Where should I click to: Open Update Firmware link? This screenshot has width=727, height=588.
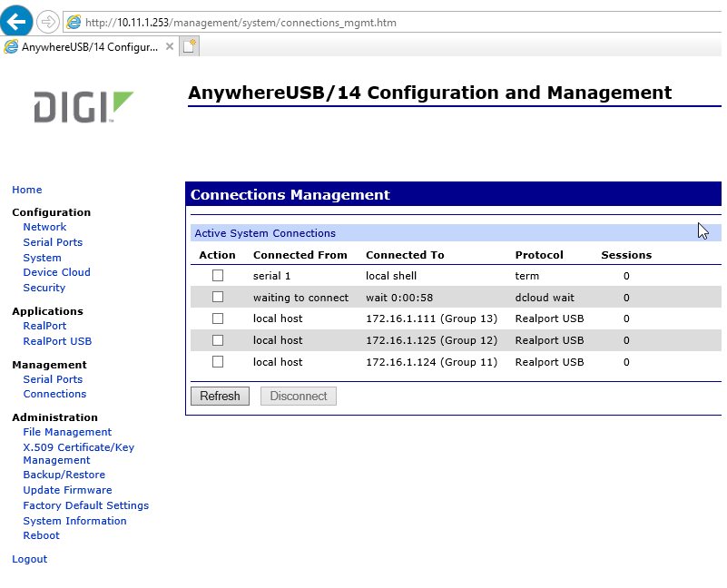pyautogui.click(x=67, y=490)
